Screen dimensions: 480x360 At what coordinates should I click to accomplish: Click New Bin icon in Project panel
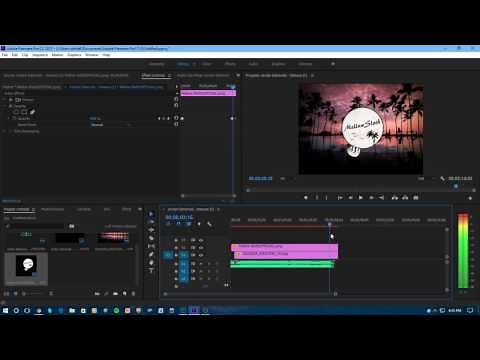[x=115, y=294]
